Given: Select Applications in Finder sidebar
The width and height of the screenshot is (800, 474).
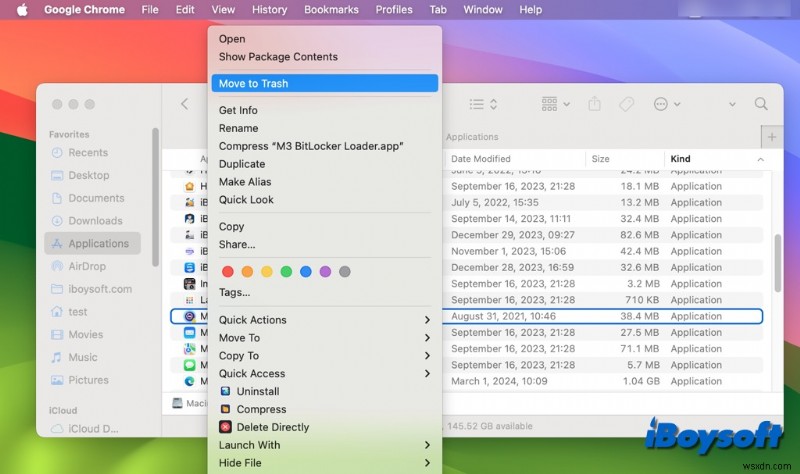Looking at the screenshot, I should click(92, 243).
